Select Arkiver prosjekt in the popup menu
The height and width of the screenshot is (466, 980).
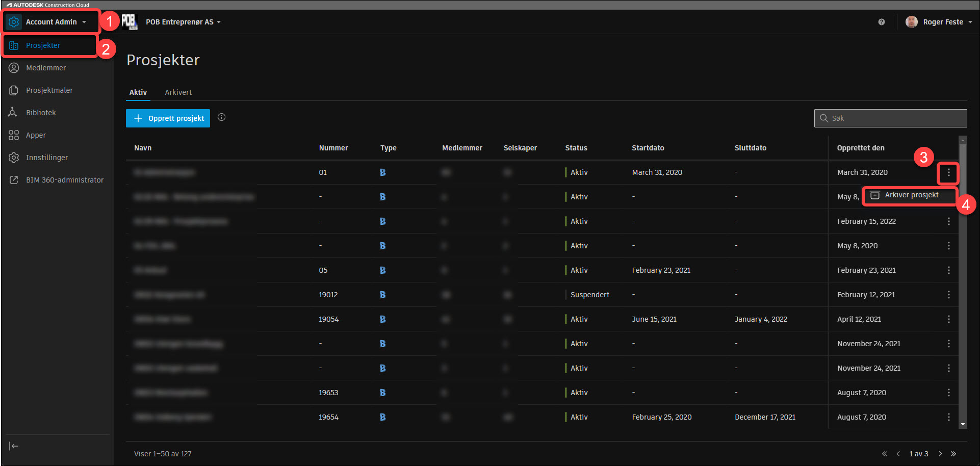coord(909,195)
